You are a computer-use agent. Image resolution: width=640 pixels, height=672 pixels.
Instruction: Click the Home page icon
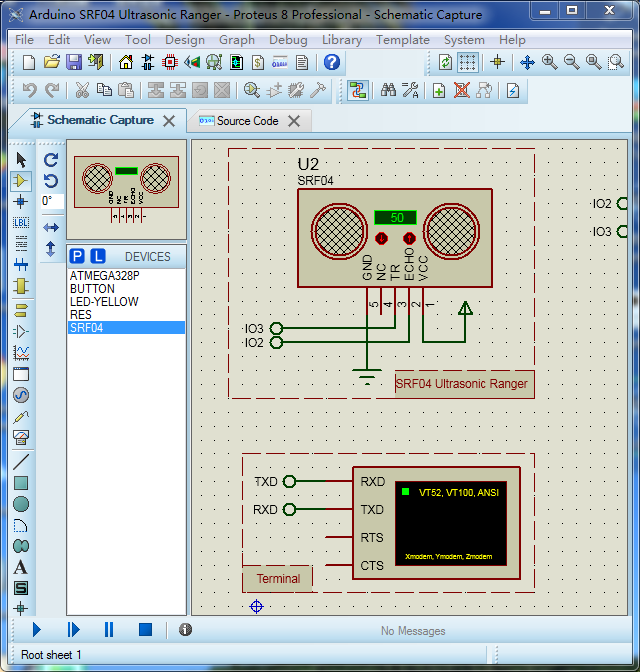click(x=126, y=63)
